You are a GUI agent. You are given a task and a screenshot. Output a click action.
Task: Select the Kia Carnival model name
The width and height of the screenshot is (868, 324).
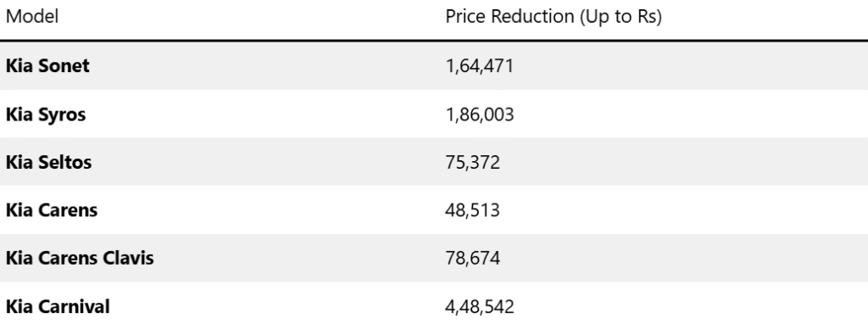(58, 306)
